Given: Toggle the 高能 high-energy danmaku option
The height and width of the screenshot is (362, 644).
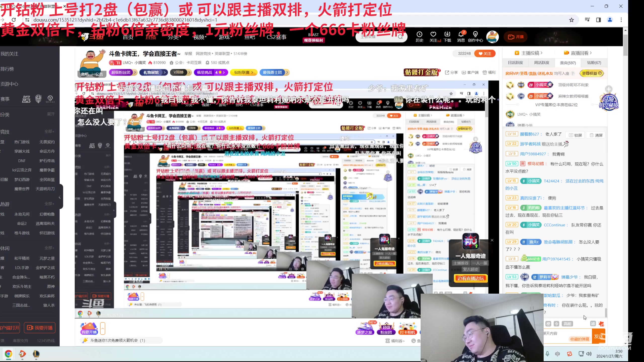Looking at the screenshot, I should 567,324.
